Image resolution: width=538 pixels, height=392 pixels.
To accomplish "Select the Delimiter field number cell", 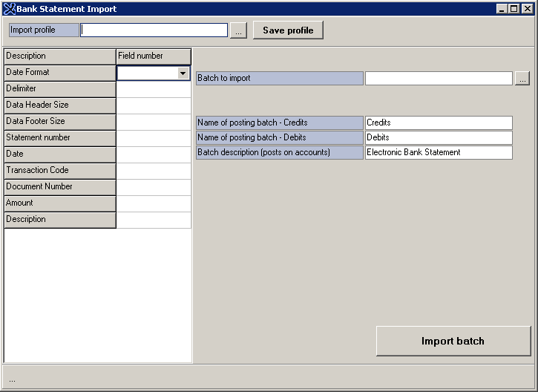I will click(154, 89).
